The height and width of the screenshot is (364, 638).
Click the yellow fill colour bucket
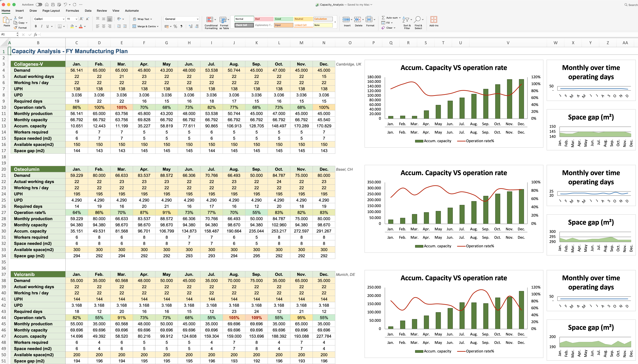click(x=72, y=26)
